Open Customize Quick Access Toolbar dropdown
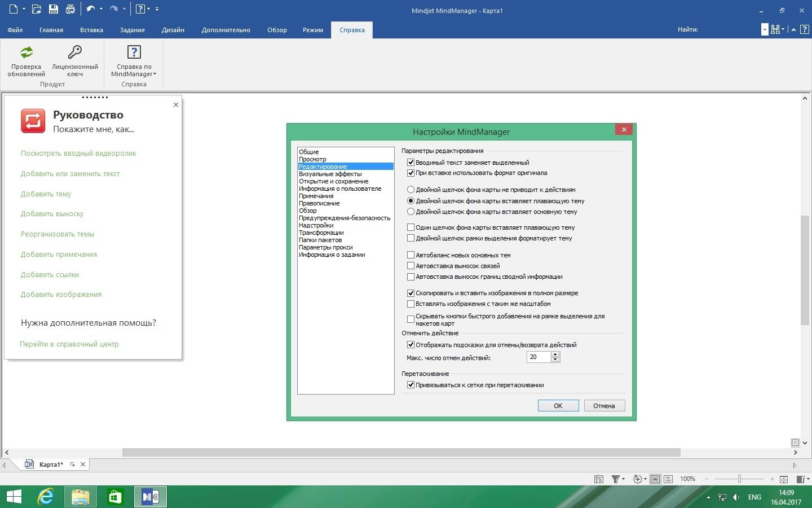 coord(157,9)
